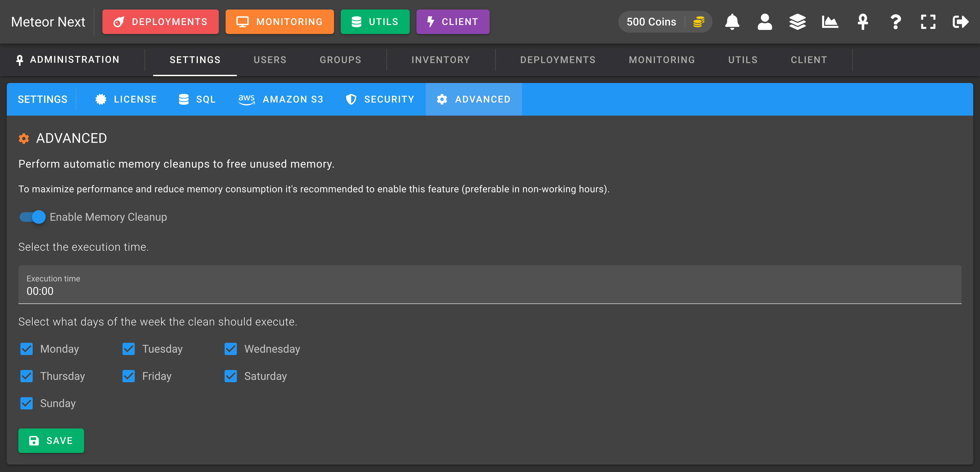Screen dimensions: 980x472
Task: Switch to the Groups tab
Action: [x=340, y=60]
